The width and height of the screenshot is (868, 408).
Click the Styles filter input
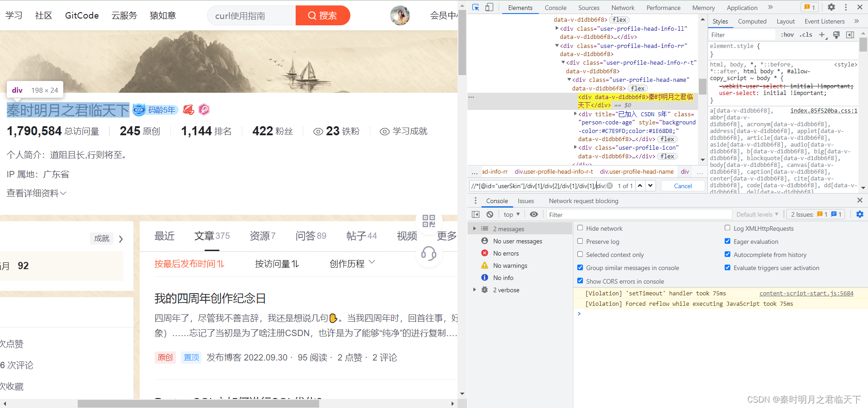click(x=742, y=35)
